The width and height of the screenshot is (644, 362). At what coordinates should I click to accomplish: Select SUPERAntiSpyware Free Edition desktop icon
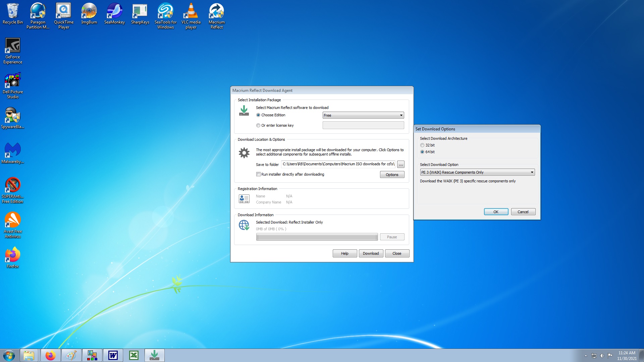[x=13, y=190]
